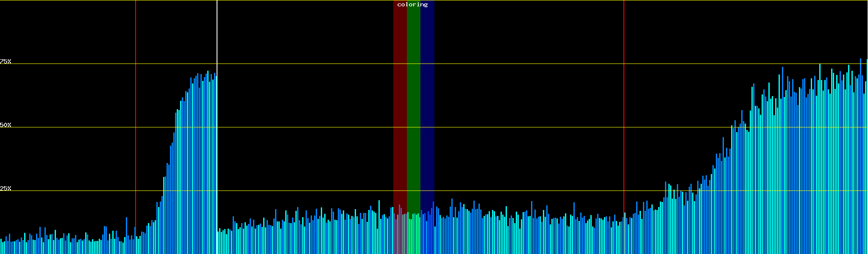The width and height of the screenshot is (868, 254).
Task: Click the pinkish bars inside the red band
Action: [x=400, y=233]
